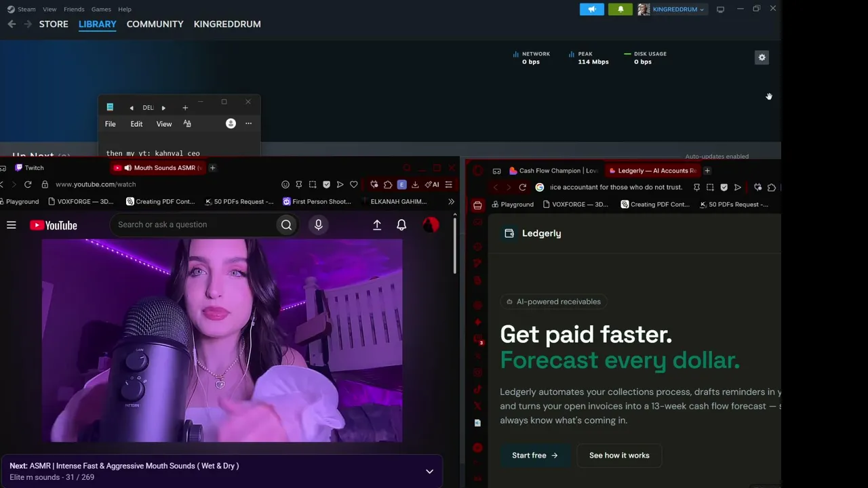Click Start free button
The height and width of the screenshot is (488, 868).
pos(535,455)
